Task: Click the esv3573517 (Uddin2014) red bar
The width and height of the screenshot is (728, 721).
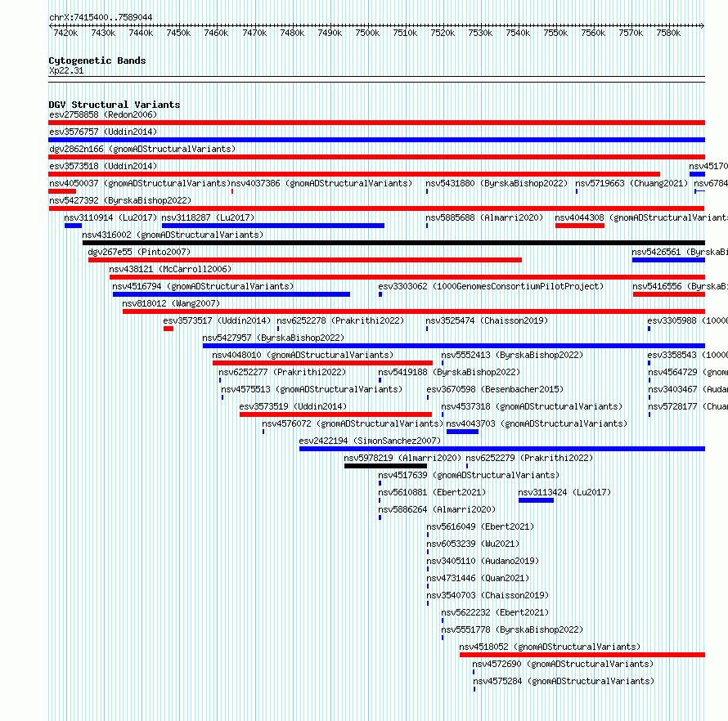Action: coord(169,329)
